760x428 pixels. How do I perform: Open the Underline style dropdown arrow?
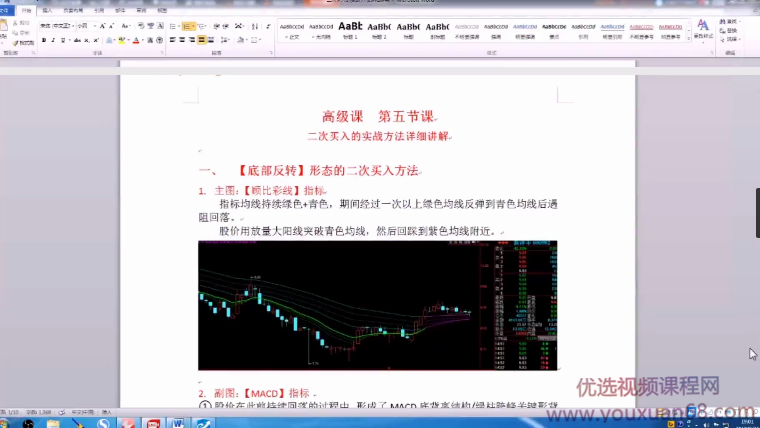(x=69, y=40)
